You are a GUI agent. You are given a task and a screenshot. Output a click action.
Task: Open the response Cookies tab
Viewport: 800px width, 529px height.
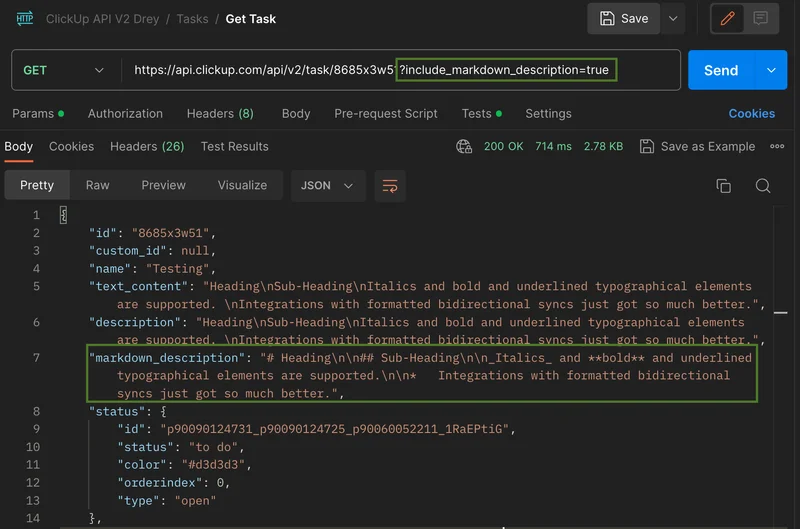point(71,147)
